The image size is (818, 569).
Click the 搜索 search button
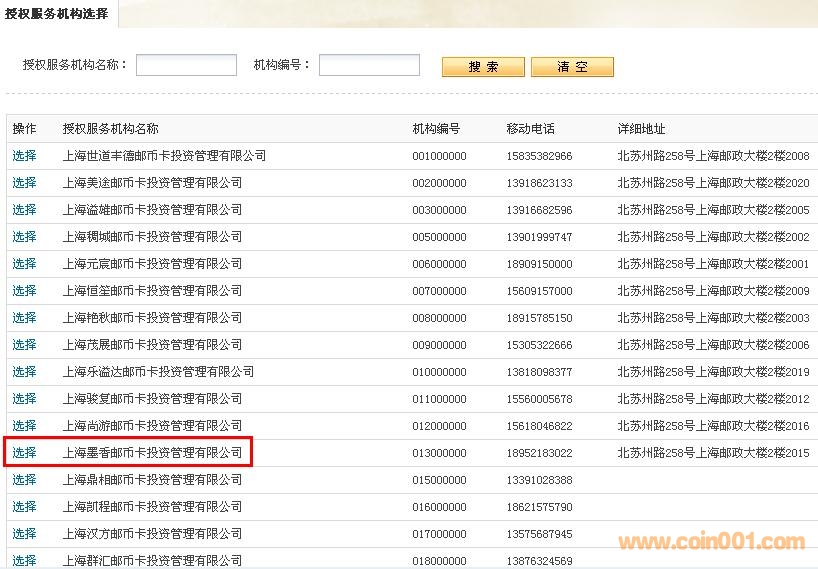[483, 67]
